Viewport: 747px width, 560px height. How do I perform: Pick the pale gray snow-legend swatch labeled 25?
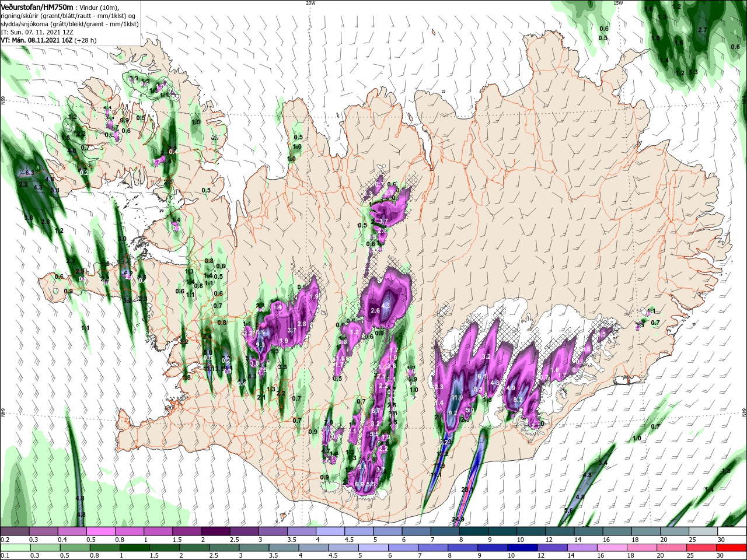(704, 531)
